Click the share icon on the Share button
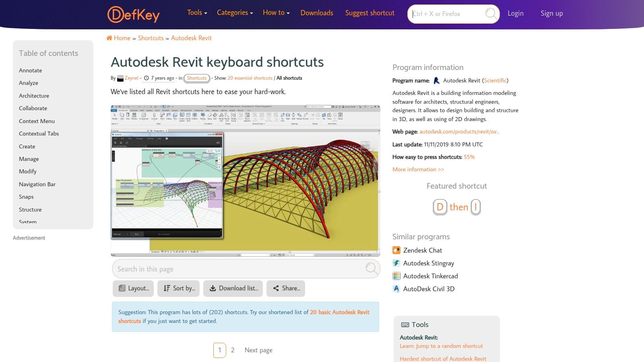644x362 pixels. point(276,288)
